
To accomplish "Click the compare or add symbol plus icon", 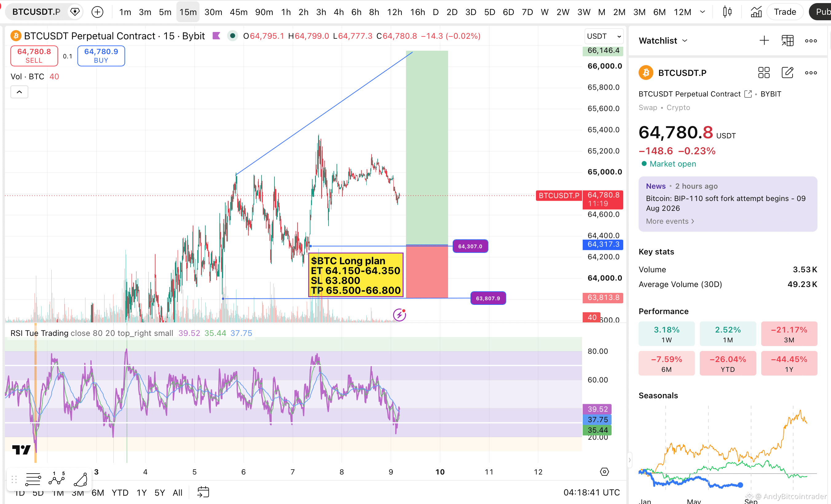I will click(x=97, y=12).
